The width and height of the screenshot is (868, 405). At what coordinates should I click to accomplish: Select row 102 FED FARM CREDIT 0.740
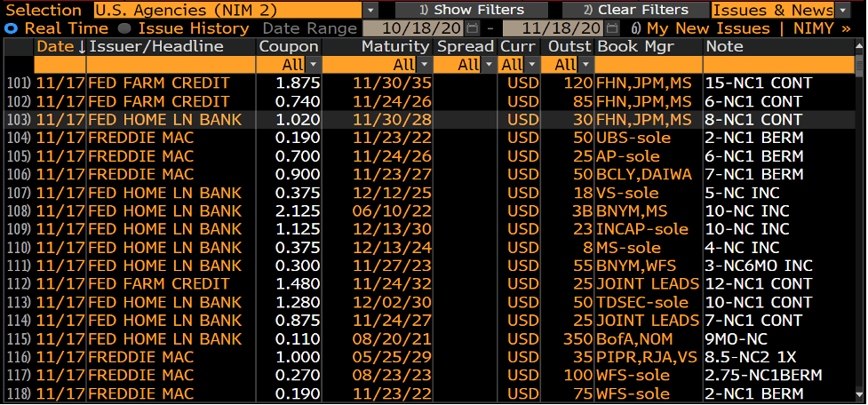coord(430,101)
